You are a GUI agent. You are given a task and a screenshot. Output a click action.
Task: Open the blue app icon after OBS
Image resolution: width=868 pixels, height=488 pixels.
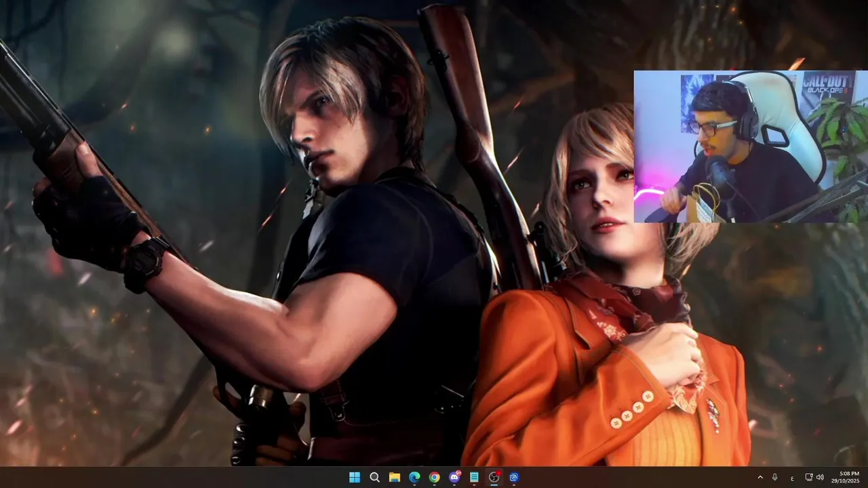tap(514, 477)
